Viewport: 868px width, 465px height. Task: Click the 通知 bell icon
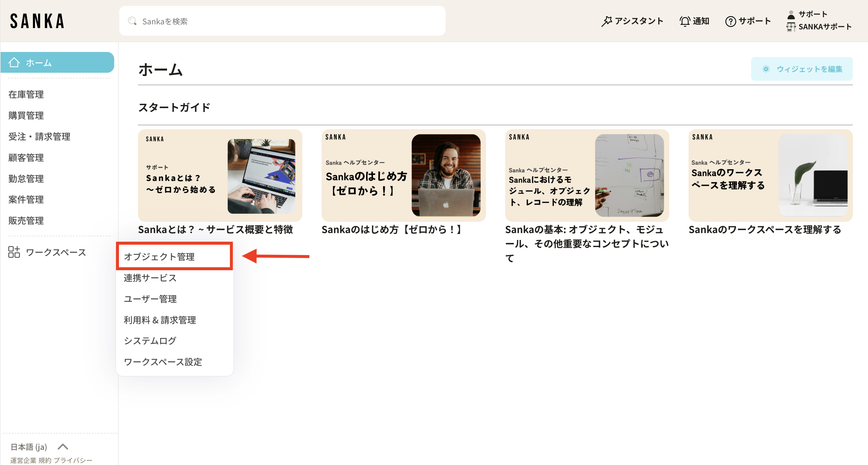pyautogui.click(x=684, y=21)
